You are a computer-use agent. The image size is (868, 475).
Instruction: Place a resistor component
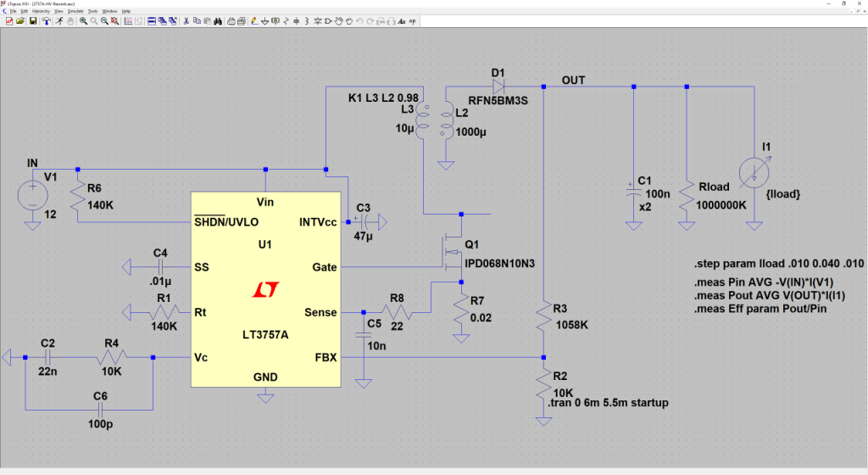tap(287, 21)
